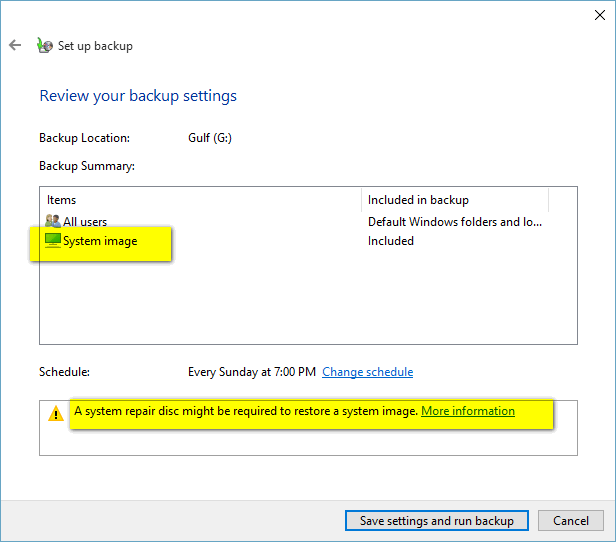Click the Included status for System image
The width and height of the screenshot is (616, 542).
pos(390,241)
